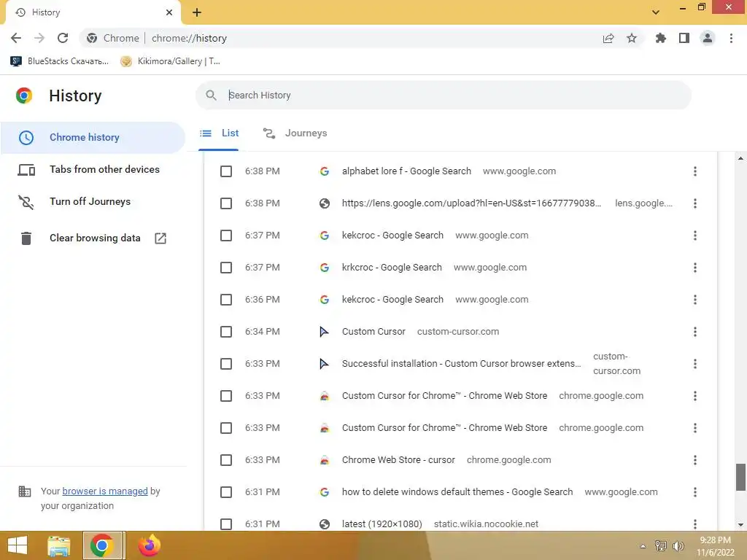Check the delete windows default themes checkbox
The image size is (747, 560).
point(226,492)
